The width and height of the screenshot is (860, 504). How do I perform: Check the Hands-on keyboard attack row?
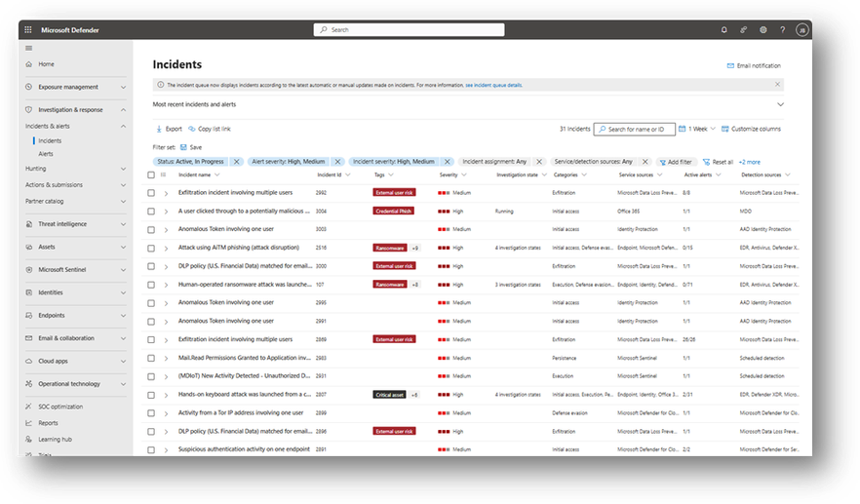coord(151,395)
